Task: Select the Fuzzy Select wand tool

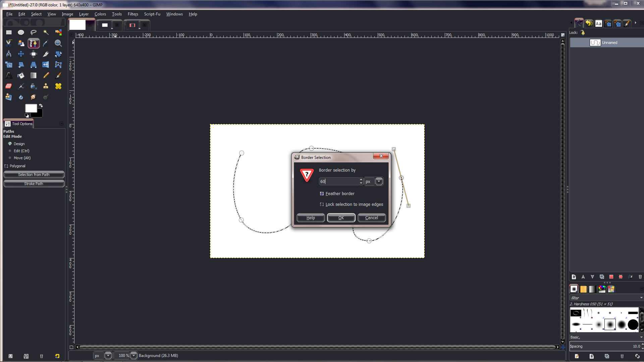Action: 46,33
